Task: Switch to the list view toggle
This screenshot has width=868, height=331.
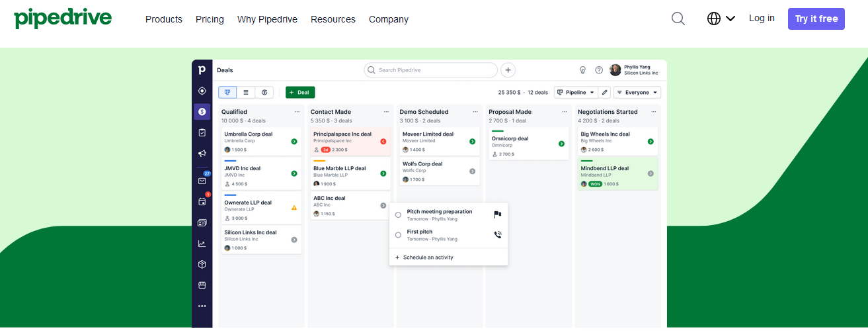Action: tap(246, 93)
